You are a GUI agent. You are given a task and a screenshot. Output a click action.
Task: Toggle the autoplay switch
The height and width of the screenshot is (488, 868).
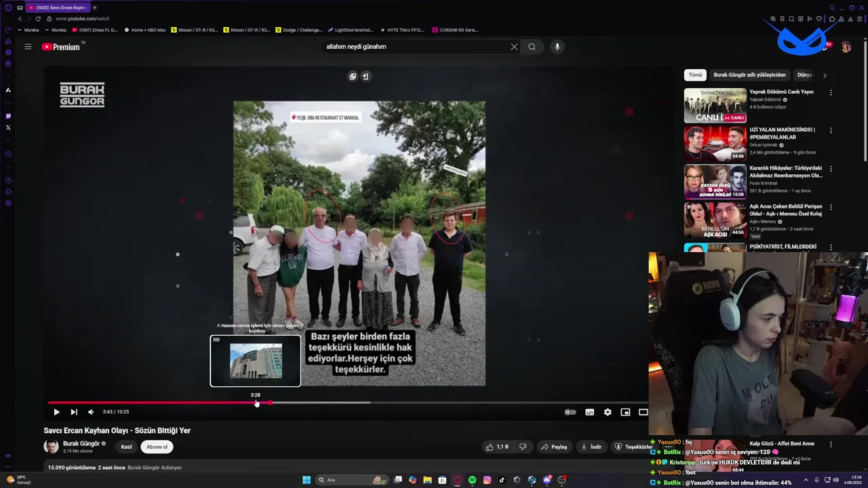[570, 412]
